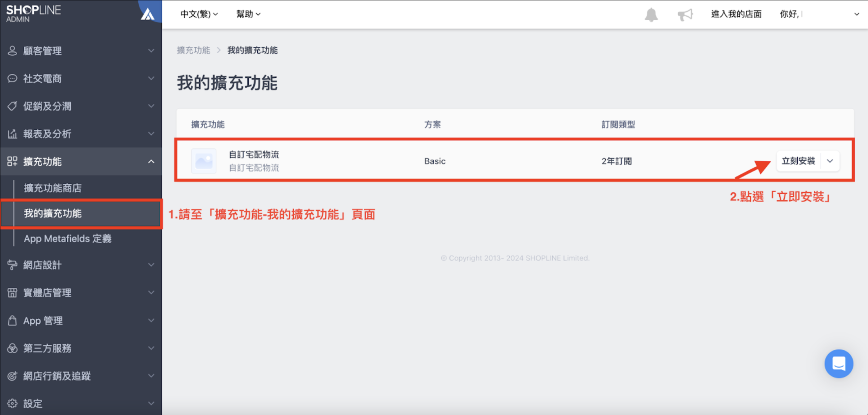Click the 自訂宅配物流 app name

click(x=254, y=155)
